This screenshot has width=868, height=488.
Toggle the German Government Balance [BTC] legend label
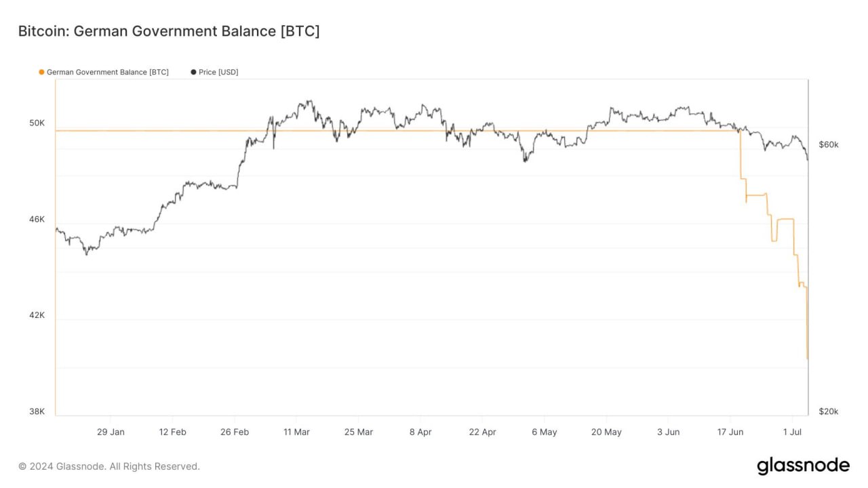pos(107,72)
